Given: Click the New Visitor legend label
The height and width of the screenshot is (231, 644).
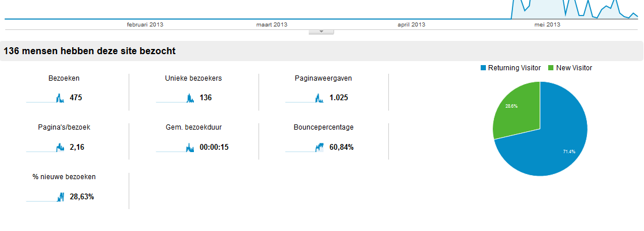Looking at the screenshot, I should (574, 68).
